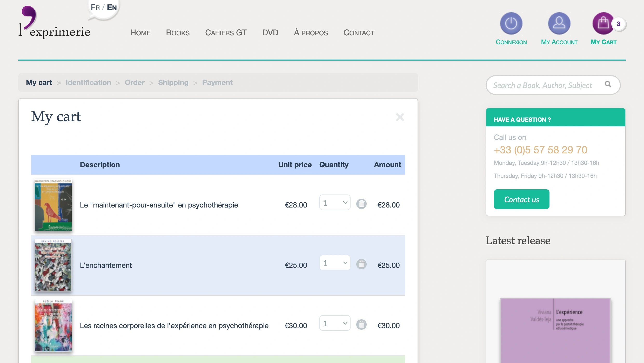Viewport: 644px width, 363px height.
Task: Open L'enchantement book cover thumbnail
Action: (x=53, y=265)
